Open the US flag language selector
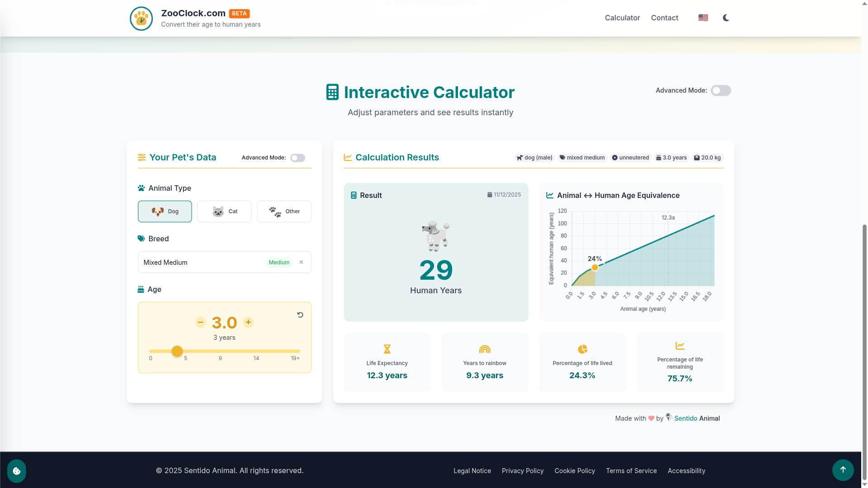The height and width of the screenshot is (488, 868). [x=703, y=18]
